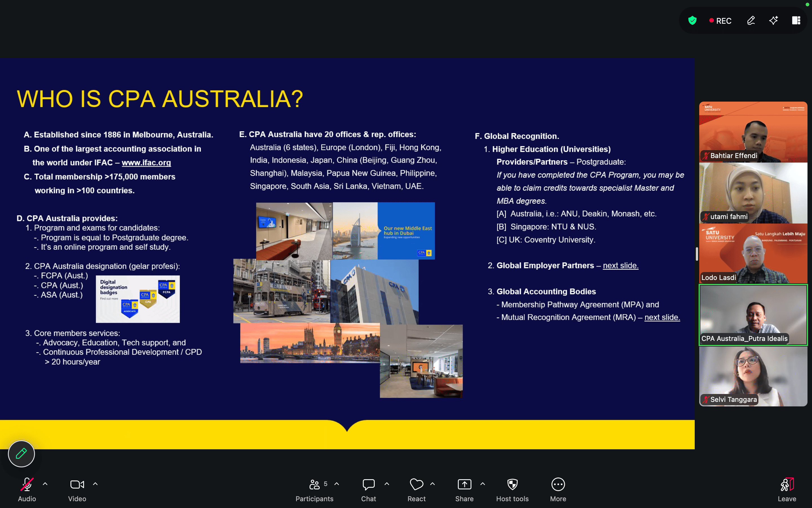Screen dimensions: 812x508
Task: Expand chat options arrow
Action: pos(387,484)
